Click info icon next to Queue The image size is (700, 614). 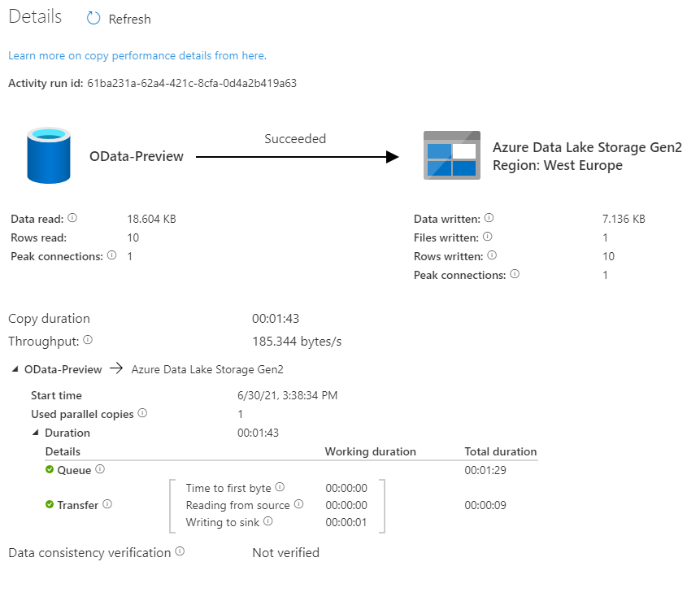[x=100, y=469]
